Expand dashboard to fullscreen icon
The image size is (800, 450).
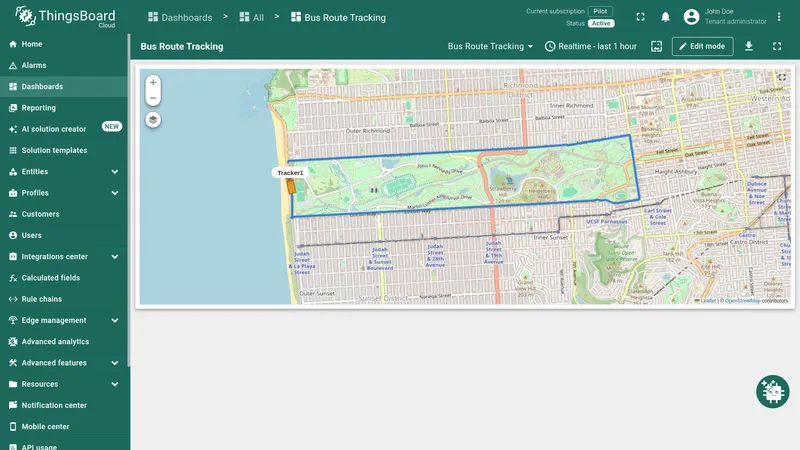click(777, 46)
